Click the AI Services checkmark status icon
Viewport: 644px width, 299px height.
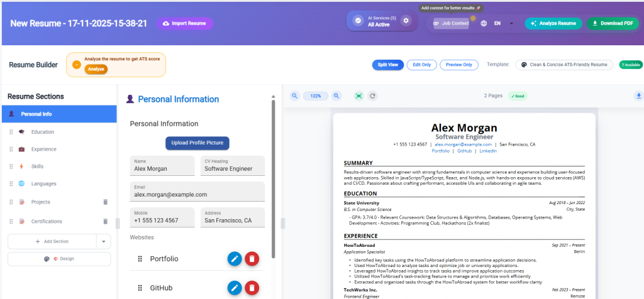pos(358,21)
